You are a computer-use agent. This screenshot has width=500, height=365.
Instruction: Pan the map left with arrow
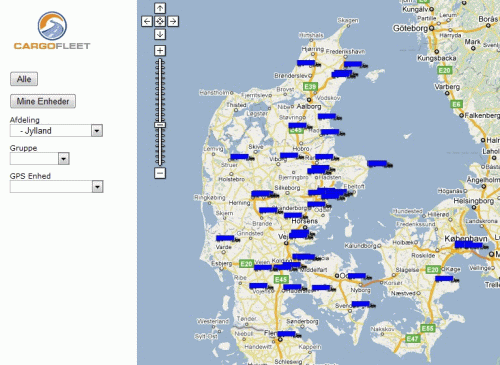[x=147, y=21]
